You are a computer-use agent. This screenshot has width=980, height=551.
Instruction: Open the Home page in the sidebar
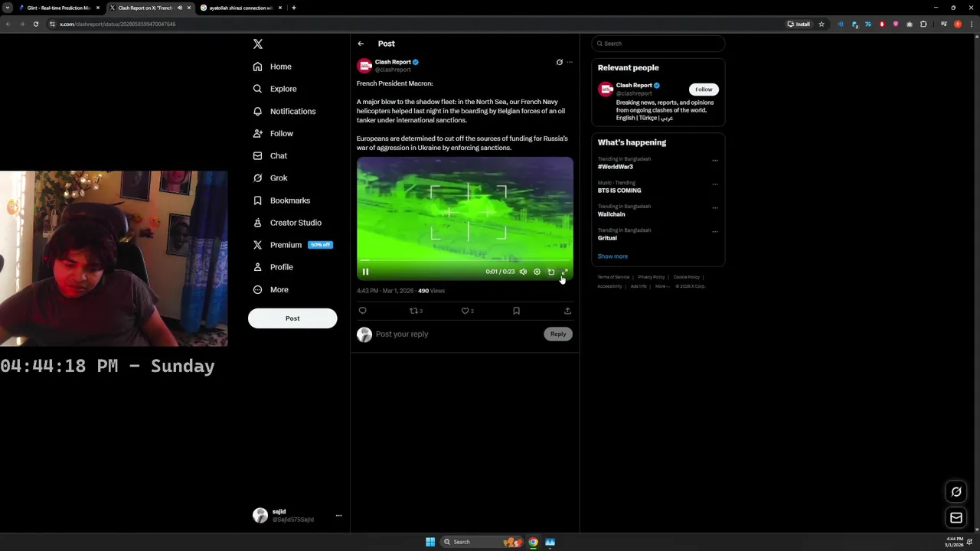[273, 67]
